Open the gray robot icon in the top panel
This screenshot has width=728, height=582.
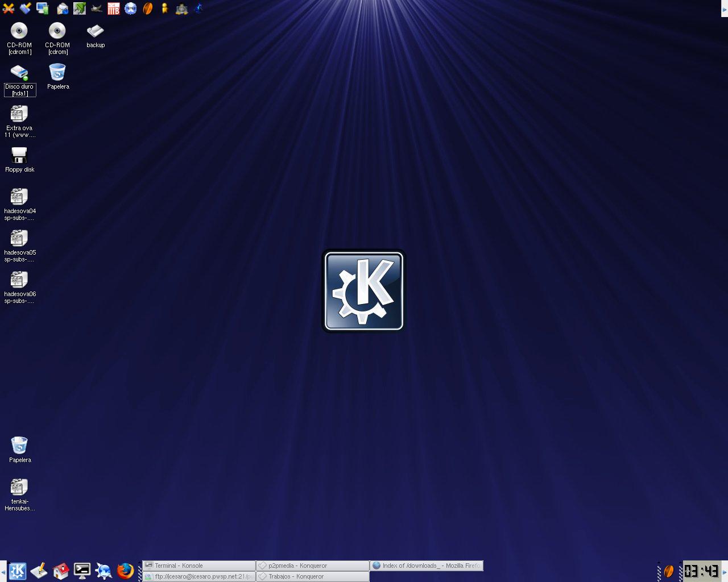pyautogui.click(x=181, y=9)
